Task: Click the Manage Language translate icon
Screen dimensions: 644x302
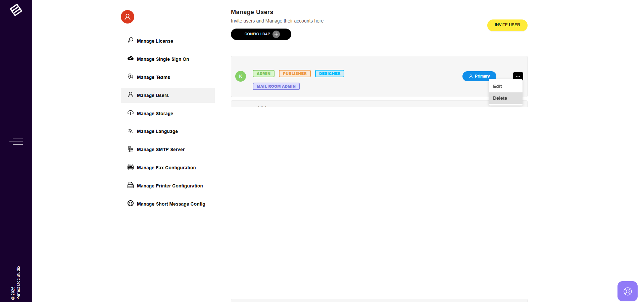Action: [130, 131]
